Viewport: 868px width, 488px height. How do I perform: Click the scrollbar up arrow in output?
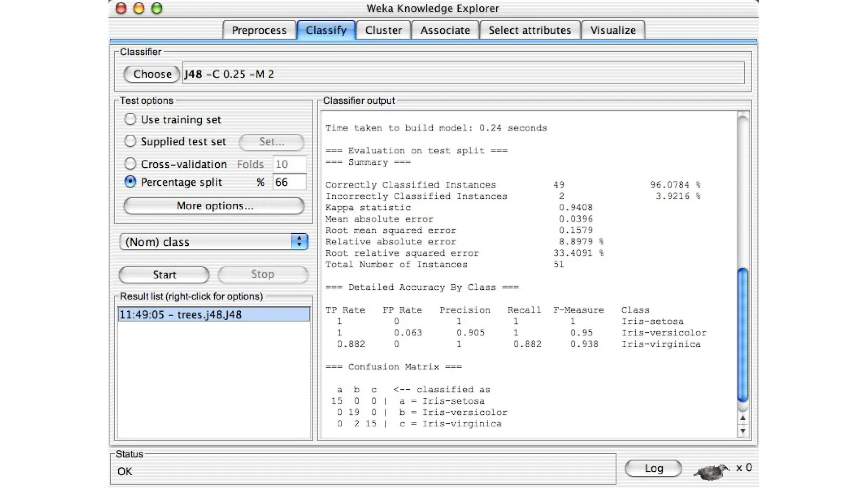[x=743, y=418]
